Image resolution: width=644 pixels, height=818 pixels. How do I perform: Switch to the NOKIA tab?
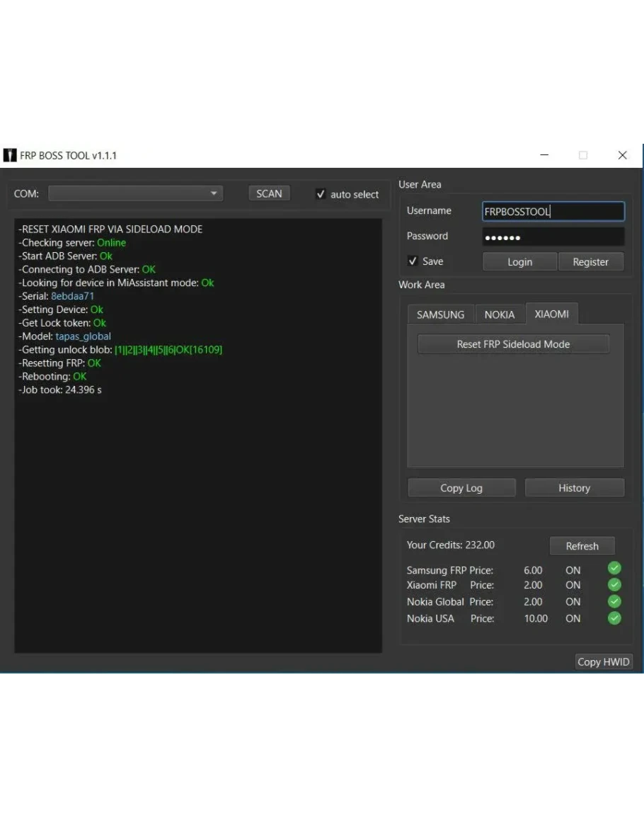[x=499, y=314]
